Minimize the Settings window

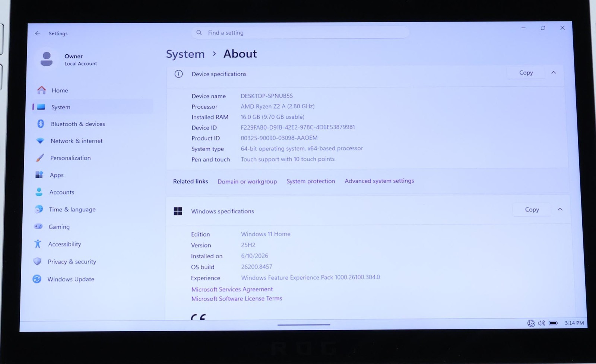(523, 28)
